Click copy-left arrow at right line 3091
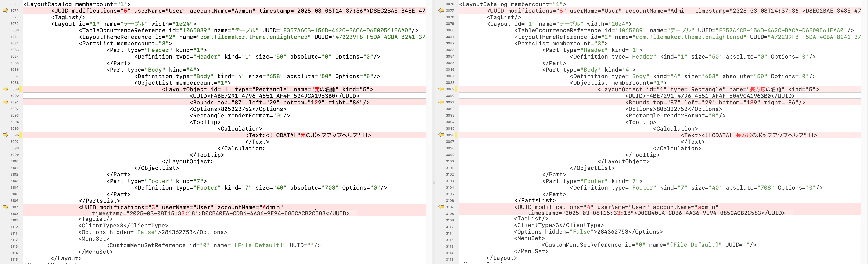Screen dimensions: 868x264 [x=441, y=102]
